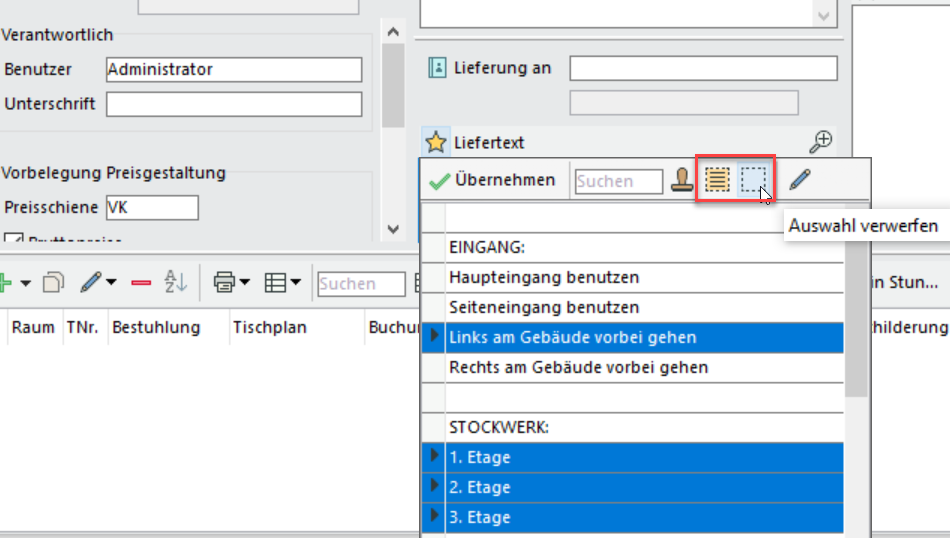Image resolution: width=950 pixels, height=538 pixels.
Task: Click the stamp icon in Liefertext toolbar
Action: [x=682, y=181]
